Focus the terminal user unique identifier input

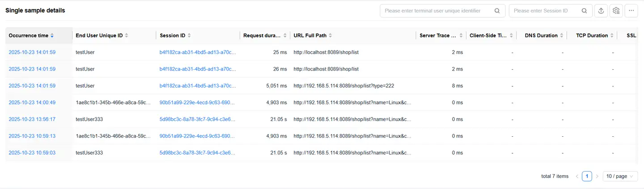point(436,11)
